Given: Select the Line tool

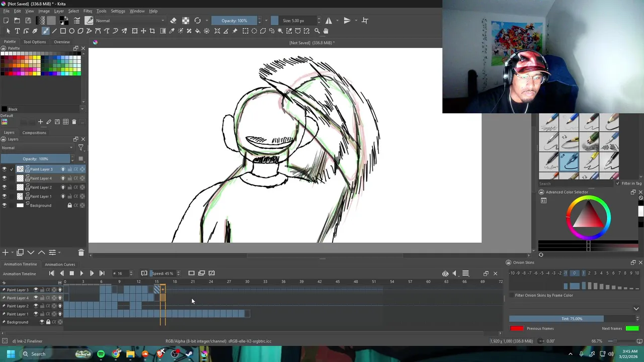Looking at the screenshot, I should 54,31.
